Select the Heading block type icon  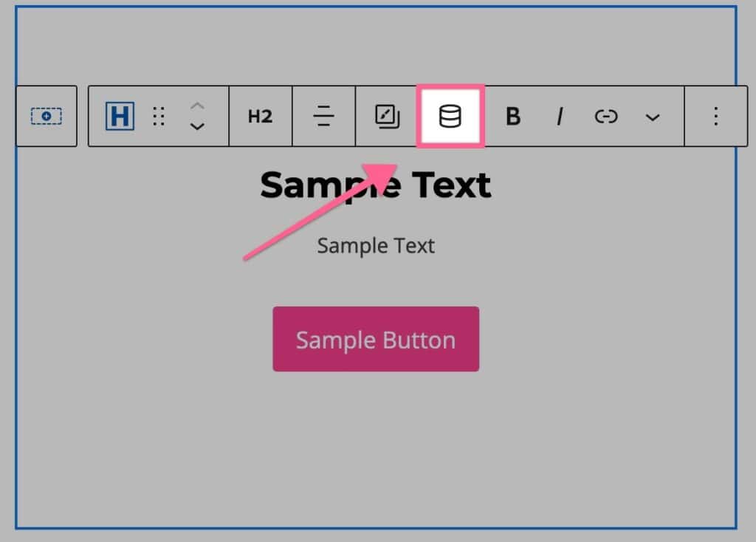coord(120,116)
